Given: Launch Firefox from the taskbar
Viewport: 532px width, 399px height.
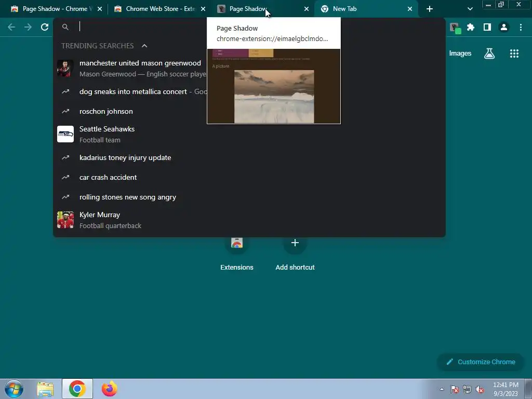Looking at the screenshot, I should click(109, 389).
